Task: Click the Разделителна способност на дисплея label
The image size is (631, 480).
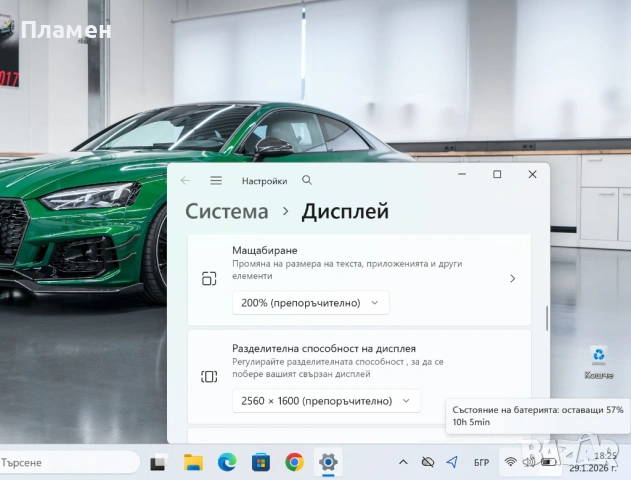Action: [x=324, y=348]
